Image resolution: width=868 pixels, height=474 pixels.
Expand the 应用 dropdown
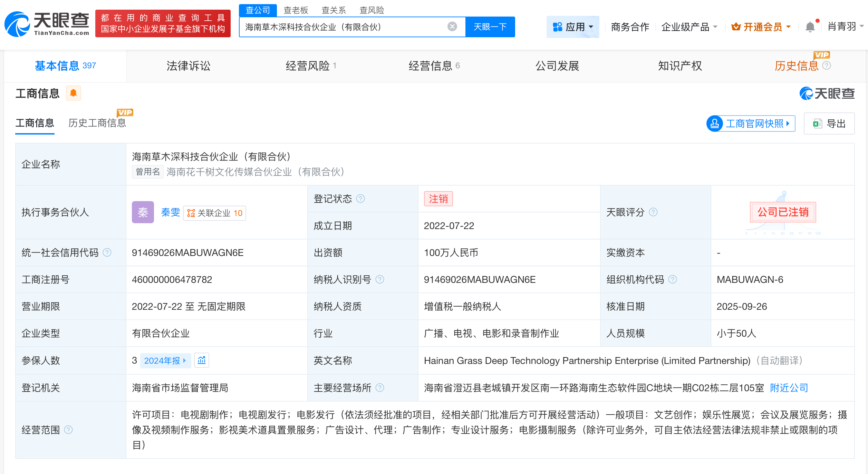click(x=573, y=27)
